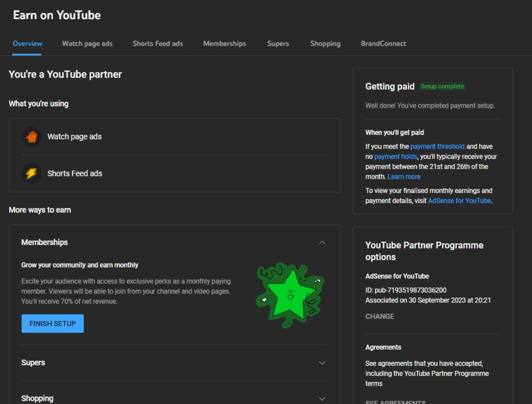Go to the Memberships tab
532x404 pixels.
[224, 44]
